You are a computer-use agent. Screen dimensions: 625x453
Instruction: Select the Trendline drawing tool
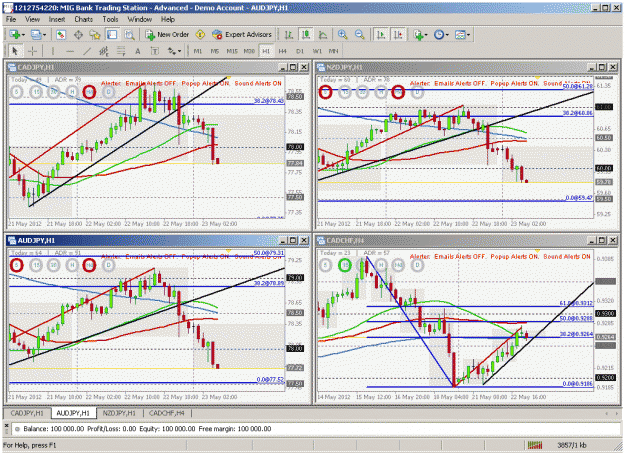pyautogui.click(x=87, y=51)
